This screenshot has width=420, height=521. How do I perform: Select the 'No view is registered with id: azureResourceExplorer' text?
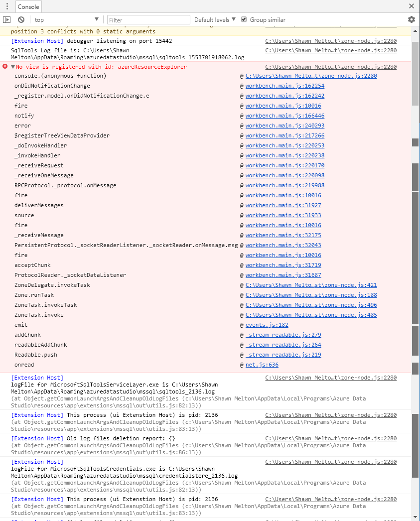(x=101, y=67)
